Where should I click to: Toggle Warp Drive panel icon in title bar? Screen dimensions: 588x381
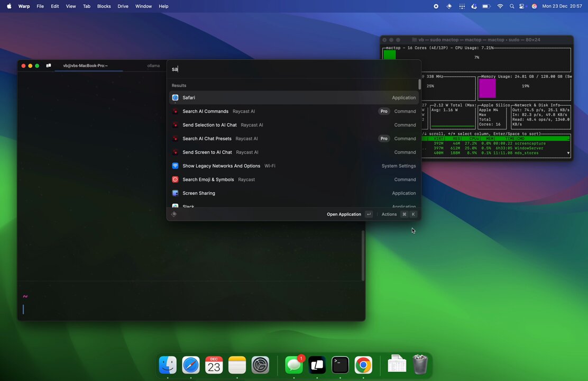click(49, 66)
